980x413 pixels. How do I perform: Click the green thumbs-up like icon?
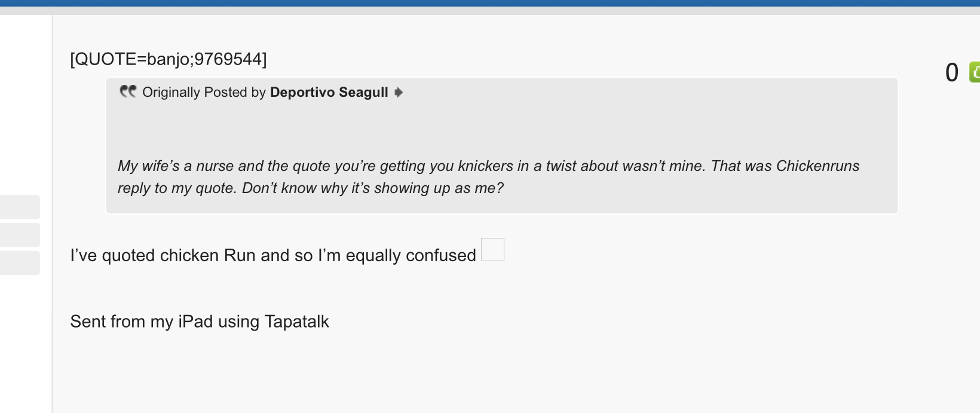tap(975, 72)
